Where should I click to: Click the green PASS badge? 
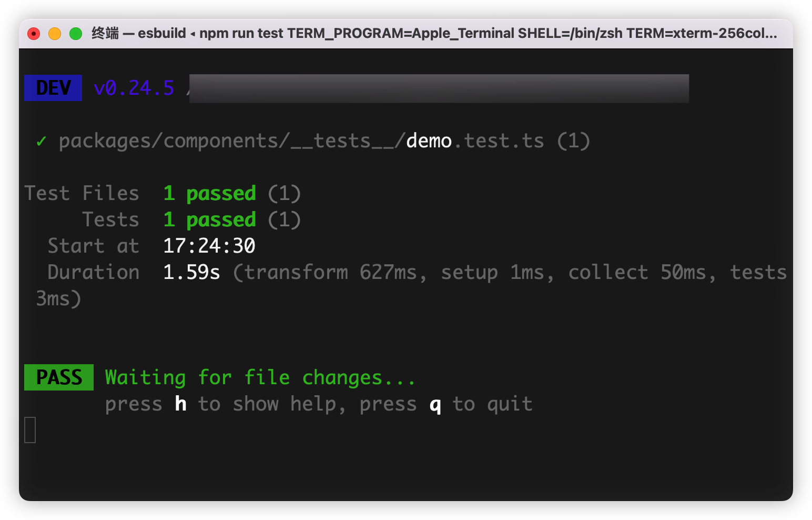click(x=59, y=377)
